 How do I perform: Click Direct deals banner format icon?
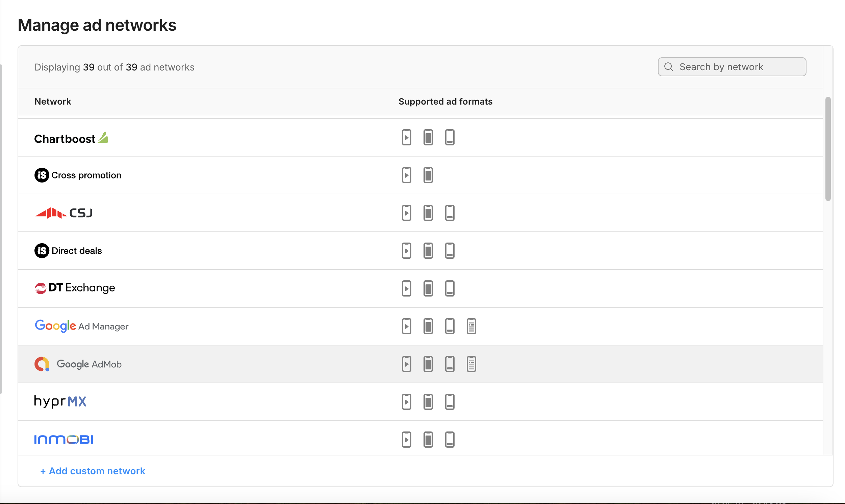click(x=450, y=251)
